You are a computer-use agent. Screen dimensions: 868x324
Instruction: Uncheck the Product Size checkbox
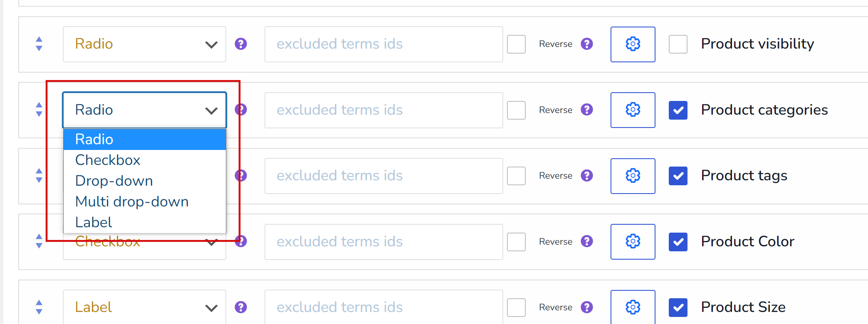point(678,307)
